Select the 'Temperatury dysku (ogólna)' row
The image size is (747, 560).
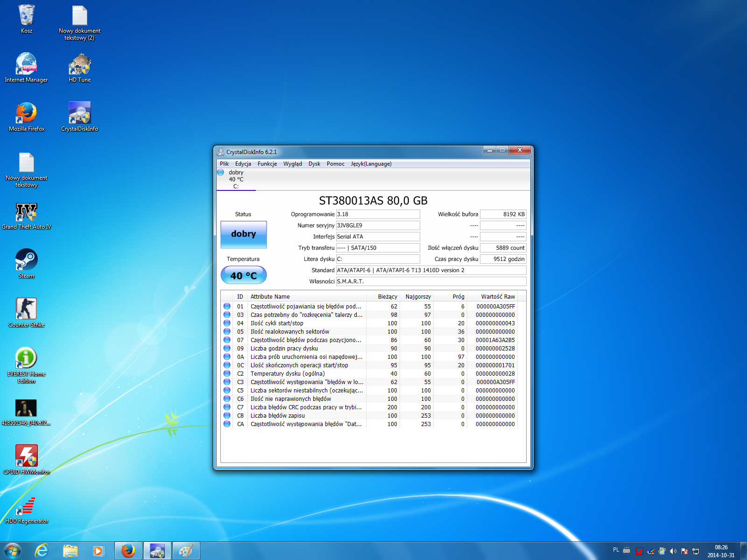[x=369, y=374]
